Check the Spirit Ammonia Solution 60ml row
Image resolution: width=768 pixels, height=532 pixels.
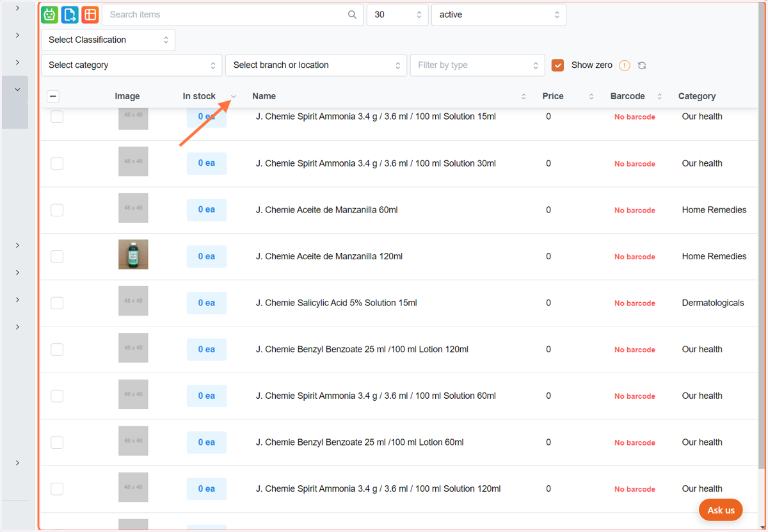tap(57, 396)
